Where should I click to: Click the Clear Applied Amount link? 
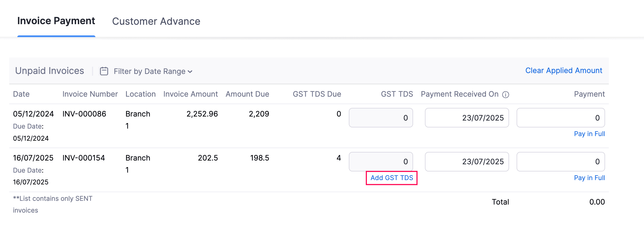pos(564,70)
